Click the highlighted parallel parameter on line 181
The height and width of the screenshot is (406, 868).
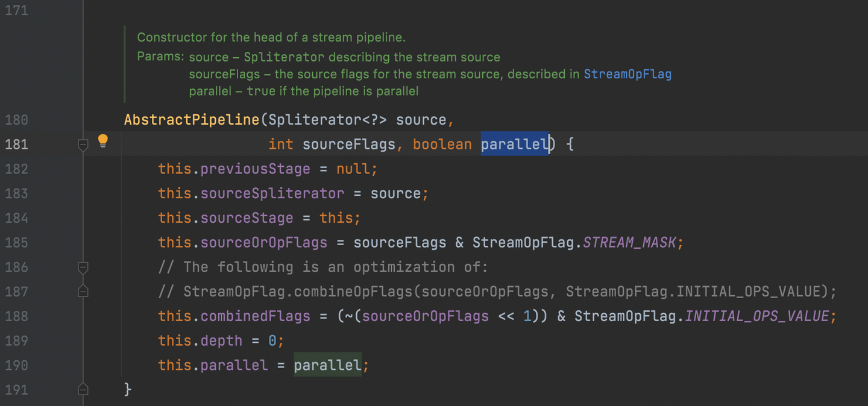pos(514,145)
